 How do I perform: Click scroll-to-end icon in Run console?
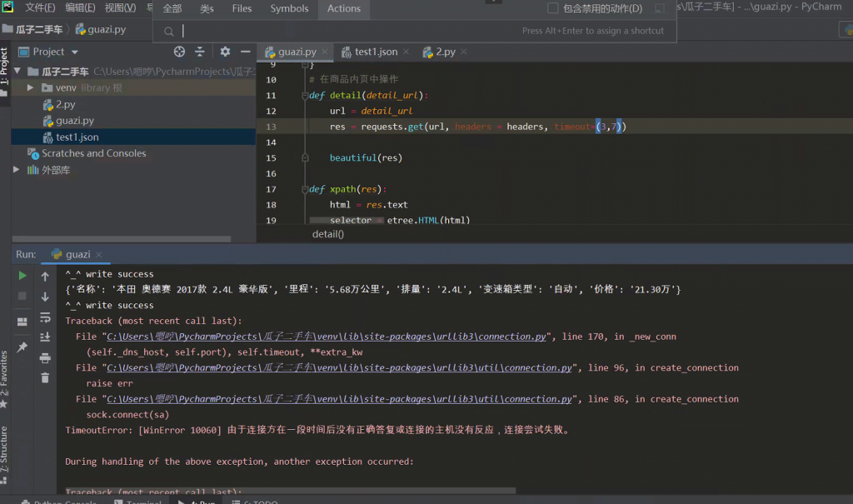(45, 337)
